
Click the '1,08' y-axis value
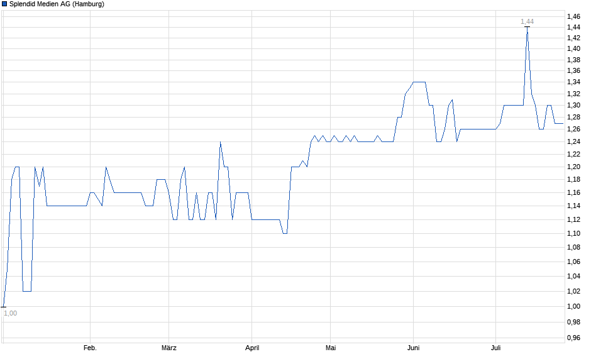coord(573,248)
